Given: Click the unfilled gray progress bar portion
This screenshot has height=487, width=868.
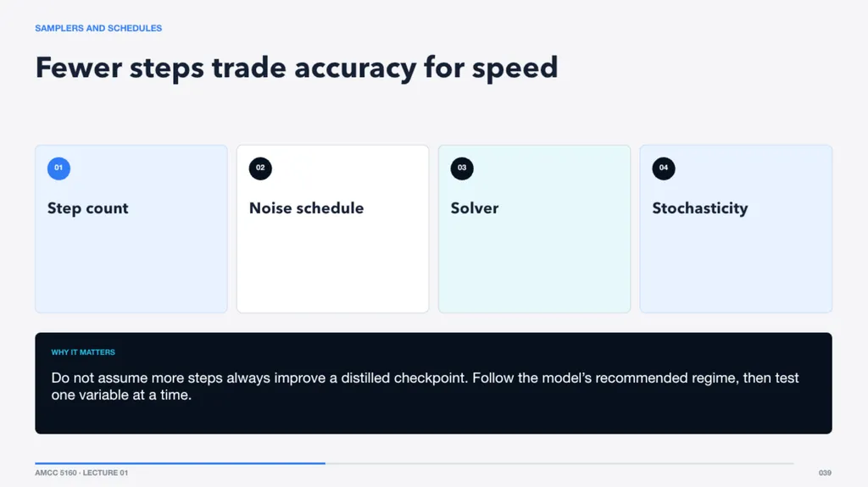Looking at the screenshot, I should click(559, 463).
